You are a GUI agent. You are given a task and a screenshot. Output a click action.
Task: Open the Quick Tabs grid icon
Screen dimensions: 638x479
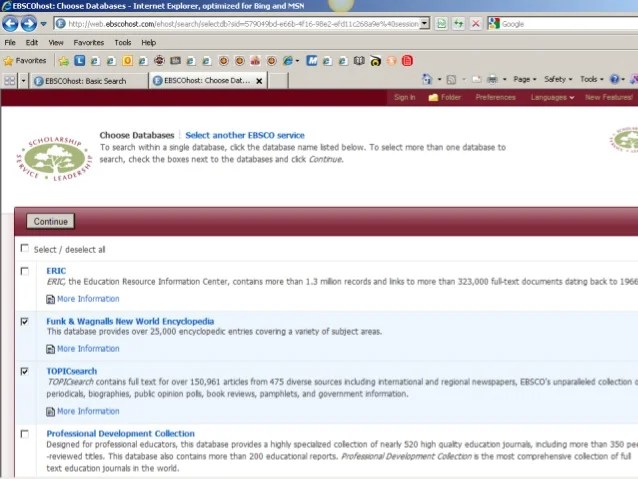(x=9, y=81)
